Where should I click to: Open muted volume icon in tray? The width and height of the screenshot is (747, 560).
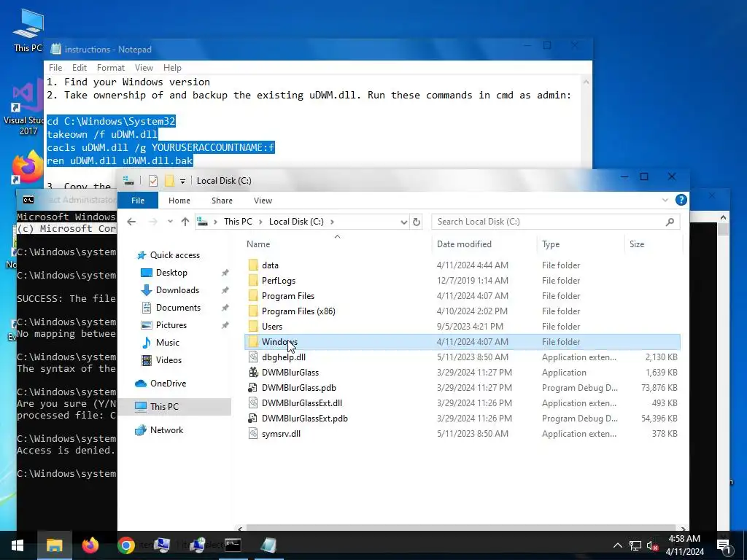[652, 545]
